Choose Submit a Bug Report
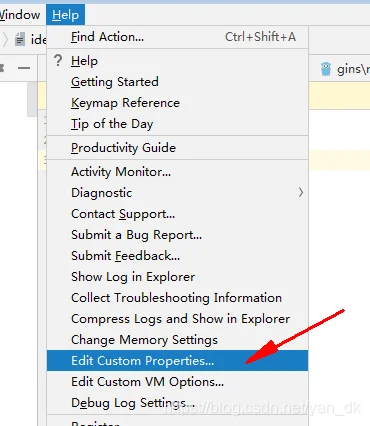The width and height of the screenshot is (370, 426). 177,235
